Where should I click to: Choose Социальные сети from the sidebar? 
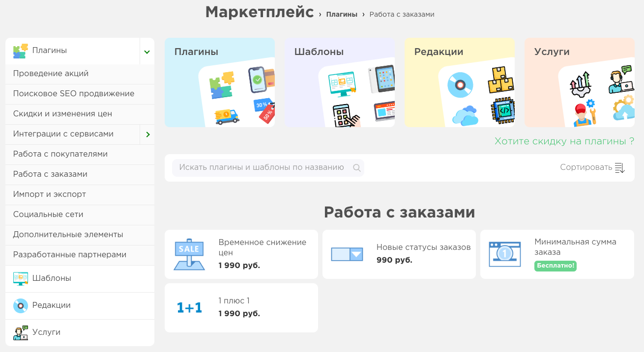coord(48,215)
